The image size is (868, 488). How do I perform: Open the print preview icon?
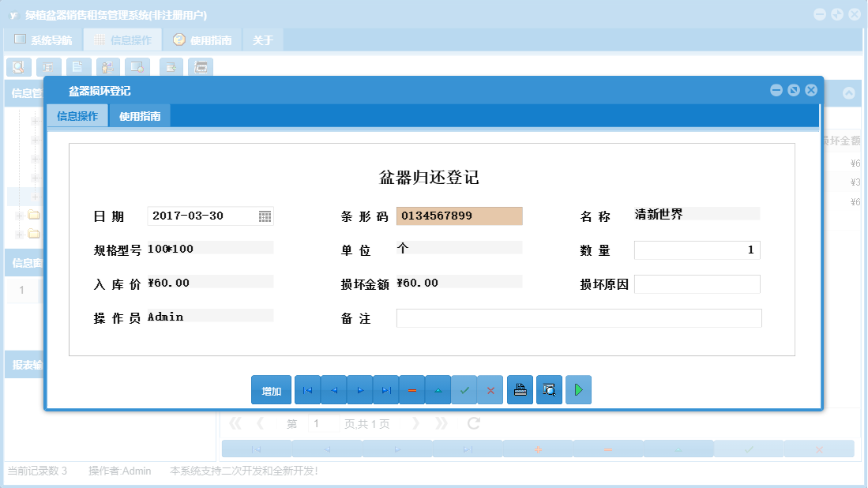click(549, 389)
